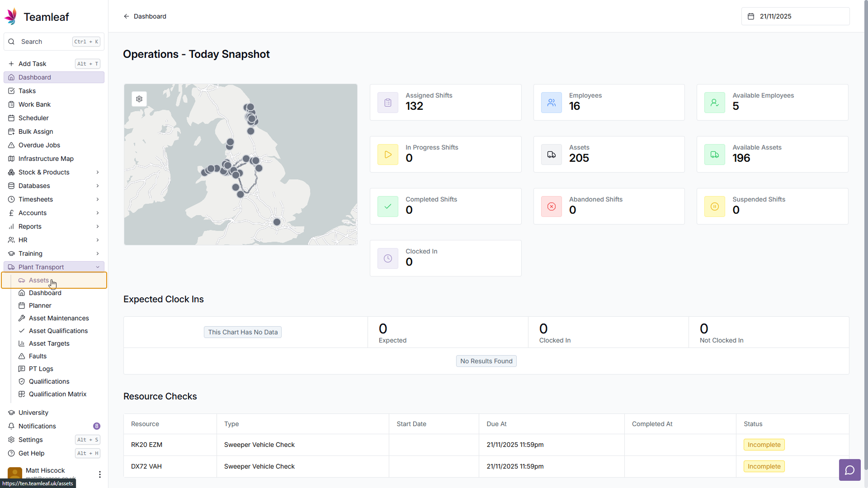This screenshot has width=868, height=488.
Task: Open Asset Maintenances in sidebar
Action: (x=59, y=318)
